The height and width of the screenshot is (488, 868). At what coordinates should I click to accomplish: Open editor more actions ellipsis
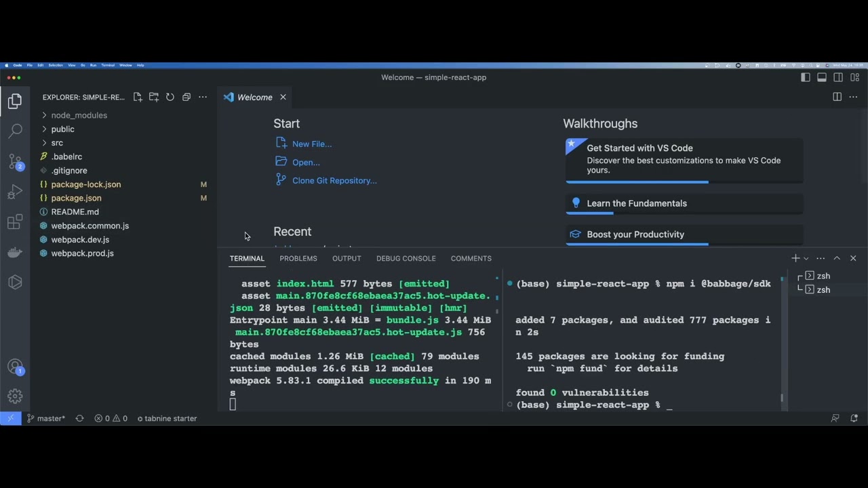click(x=853, y=97)
